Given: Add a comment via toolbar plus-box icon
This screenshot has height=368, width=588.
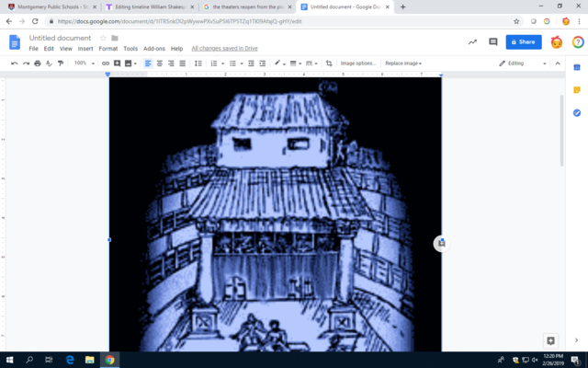Looking at the screenshot, I should [x=117, y=63].
